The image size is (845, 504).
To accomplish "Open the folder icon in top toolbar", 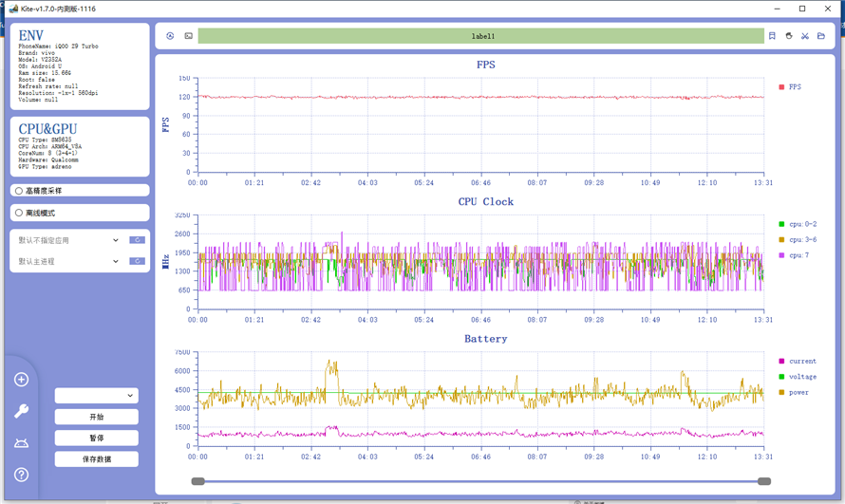I will 821,36.
